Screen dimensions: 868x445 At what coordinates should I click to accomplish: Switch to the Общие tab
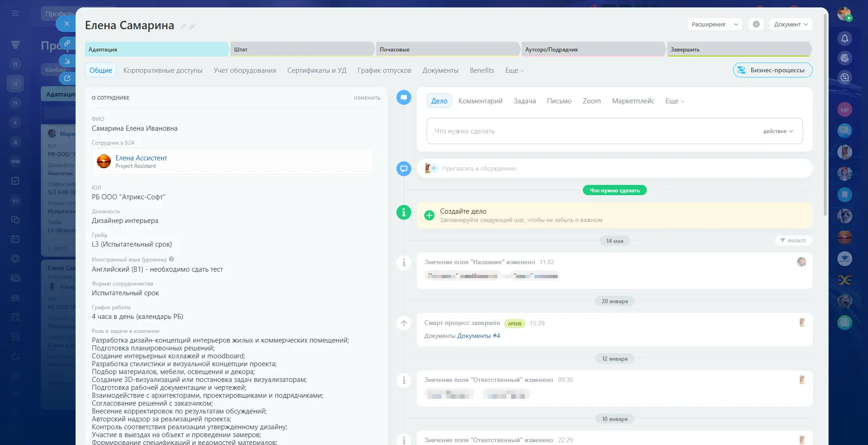tap(101, 70)
